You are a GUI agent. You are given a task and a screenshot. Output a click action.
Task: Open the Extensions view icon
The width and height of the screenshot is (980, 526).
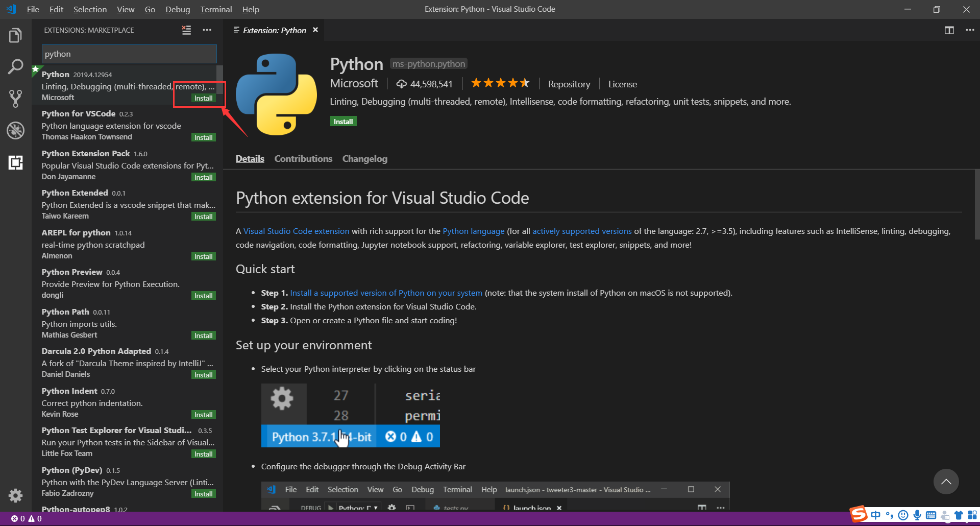click(x=15, y=163)
